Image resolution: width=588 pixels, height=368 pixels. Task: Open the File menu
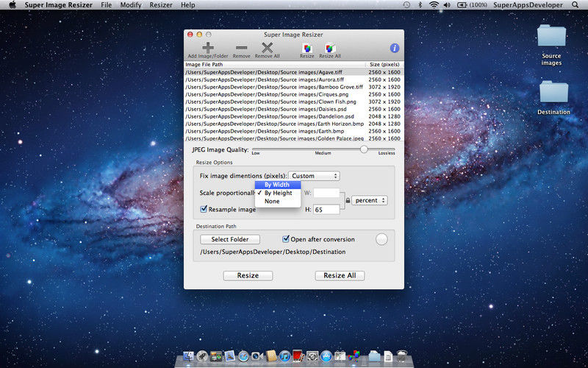pos(107,5)
